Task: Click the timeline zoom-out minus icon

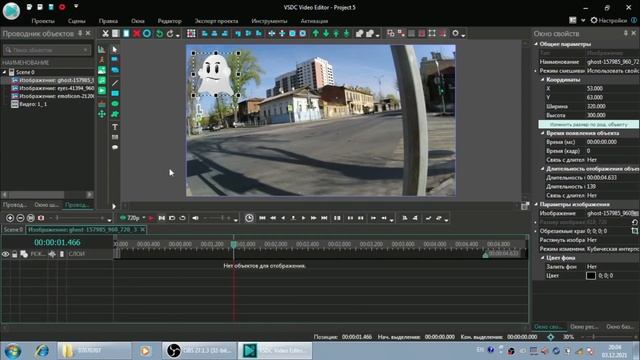Action: 20,218
